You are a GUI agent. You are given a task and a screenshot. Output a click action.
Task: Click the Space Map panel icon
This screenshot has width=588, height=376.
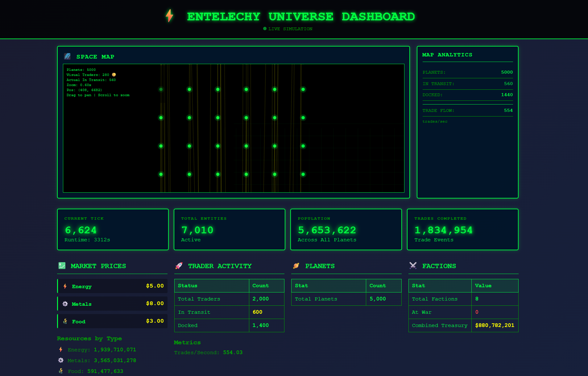click(x=67, y=56)
